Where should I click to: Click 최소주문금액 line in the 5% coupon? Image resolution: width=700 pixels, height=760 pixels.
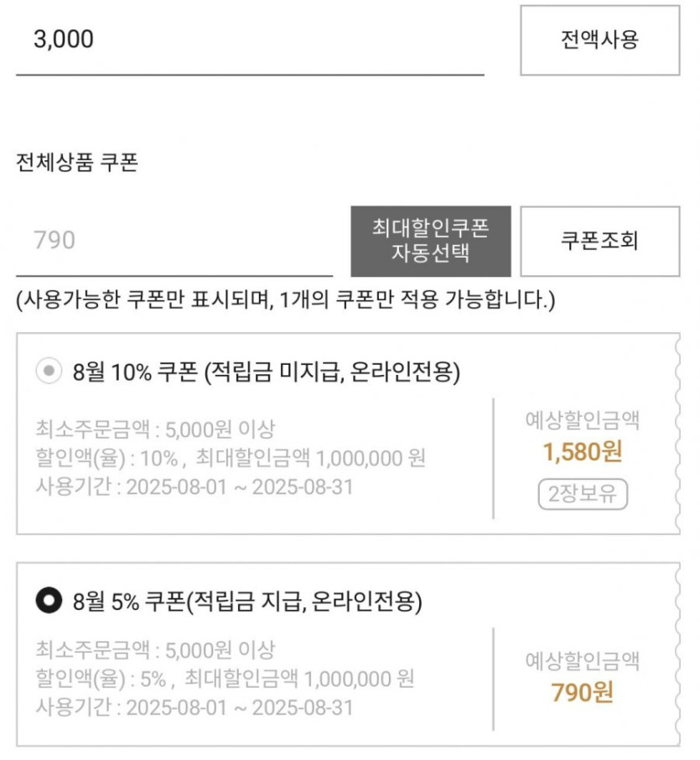pyautogui.click(x=155, y=650)
